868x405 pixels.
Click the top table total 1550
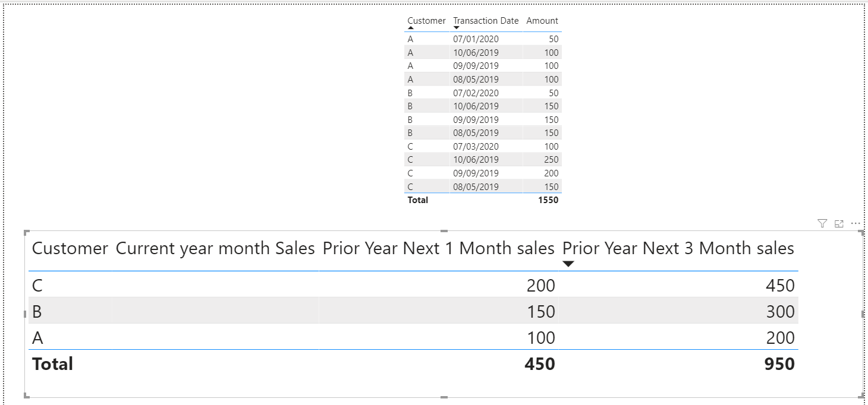pos(548,200)
